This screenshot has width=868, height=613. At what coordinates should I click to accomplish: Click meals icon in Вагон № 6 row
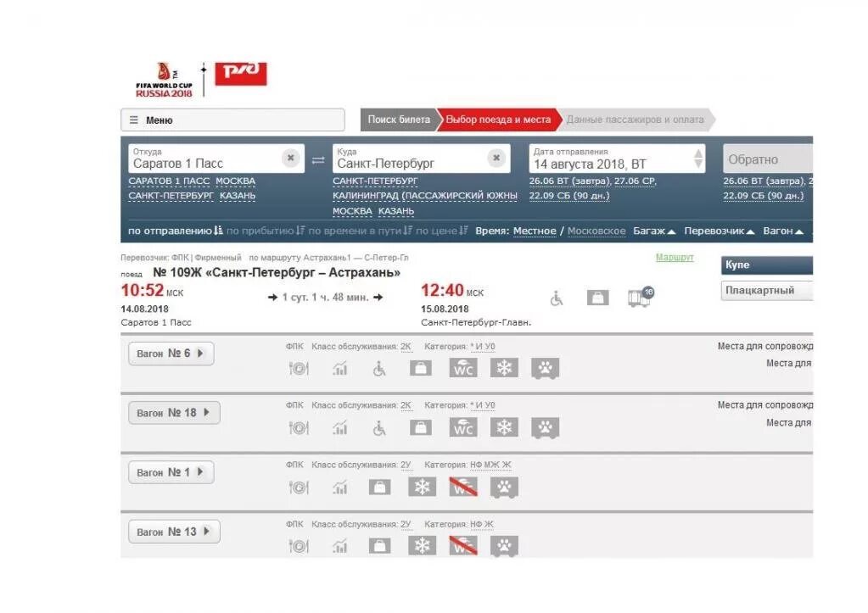coord(299,369)
